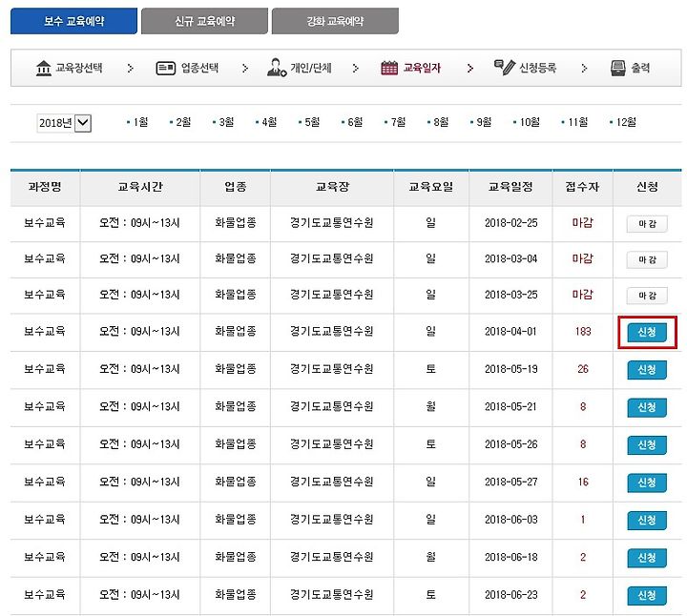Click 신청 for the 2018-04-01 session

[x=647, y=332]
